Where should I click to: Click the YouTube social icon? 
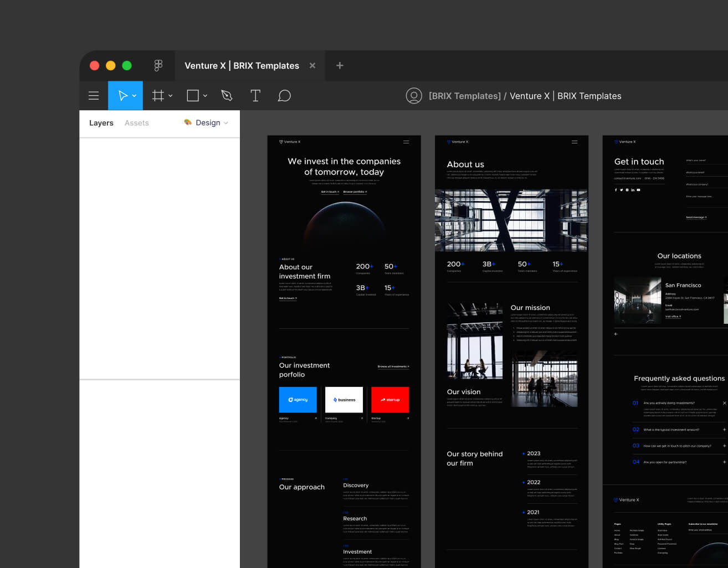click(x=638, y=190)
